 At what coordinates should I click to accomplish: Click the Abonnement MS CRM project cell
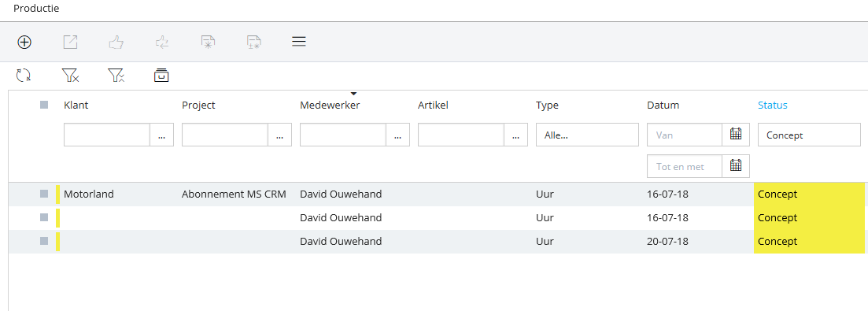coord(234,194)
